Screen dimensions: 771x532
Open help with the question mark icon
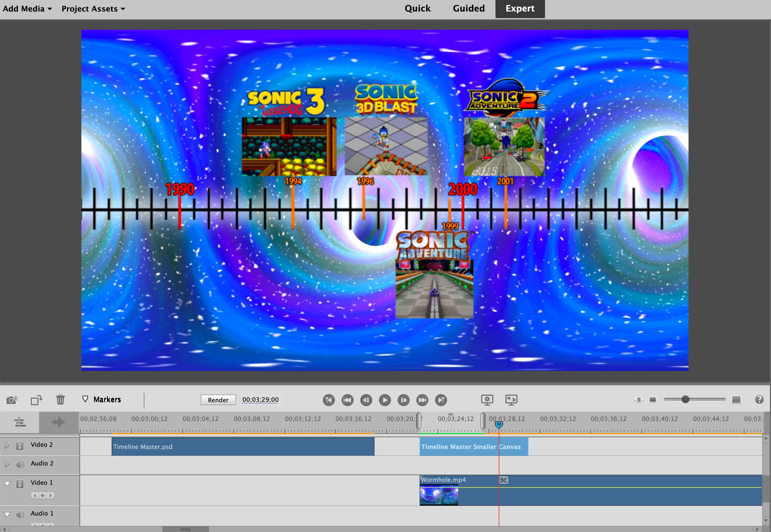pyautogui.click(x=759, y=399)
